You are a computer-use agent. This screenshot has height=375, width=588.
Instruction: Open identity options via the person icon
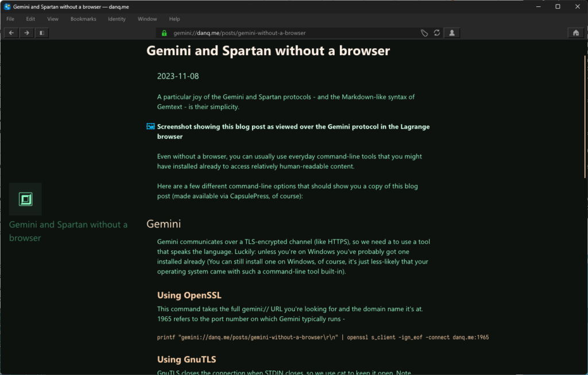451,33
